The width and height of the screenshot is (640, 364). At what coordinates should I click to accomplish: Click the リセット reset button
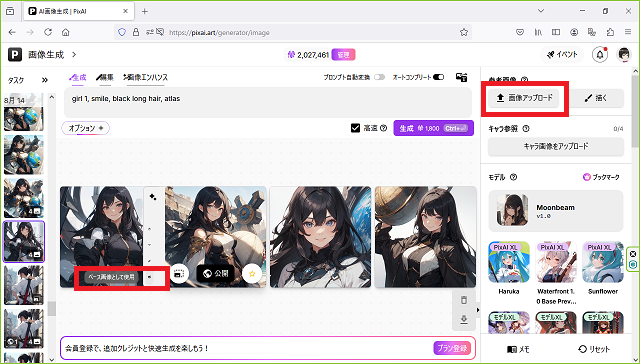(x=594, y=349)
